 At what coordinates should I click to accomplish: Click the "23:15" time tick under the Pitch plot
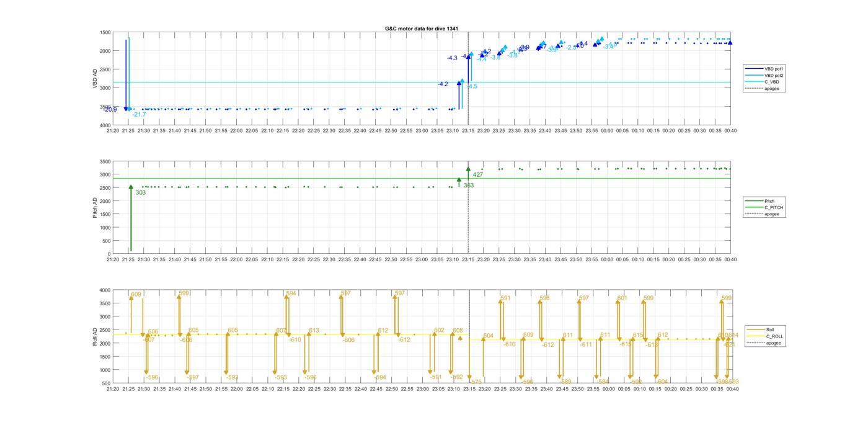click(468, 260)
